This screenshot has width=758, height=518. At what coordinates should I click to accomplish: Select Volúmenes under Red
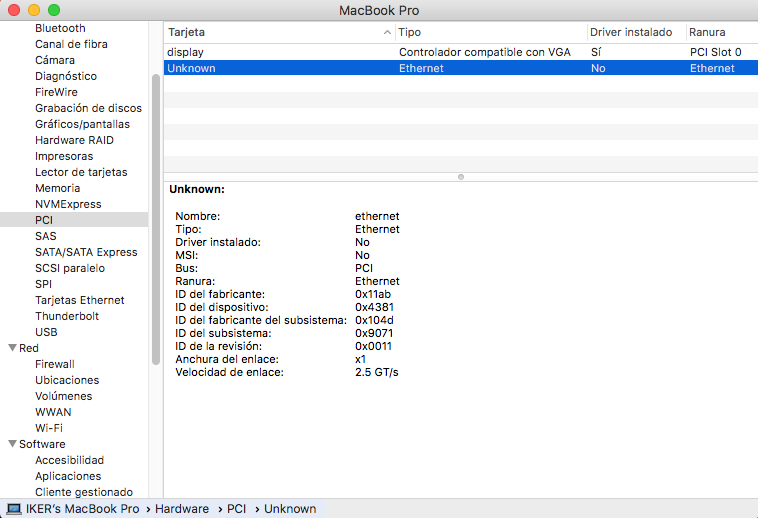(x=63, y=396)
